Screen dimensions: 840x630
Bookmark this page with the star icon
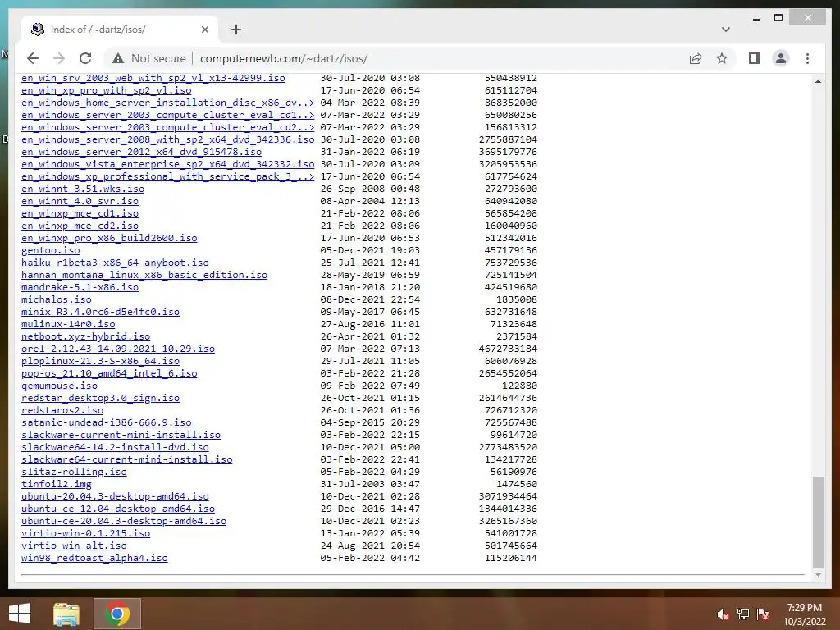pos(722,58)
